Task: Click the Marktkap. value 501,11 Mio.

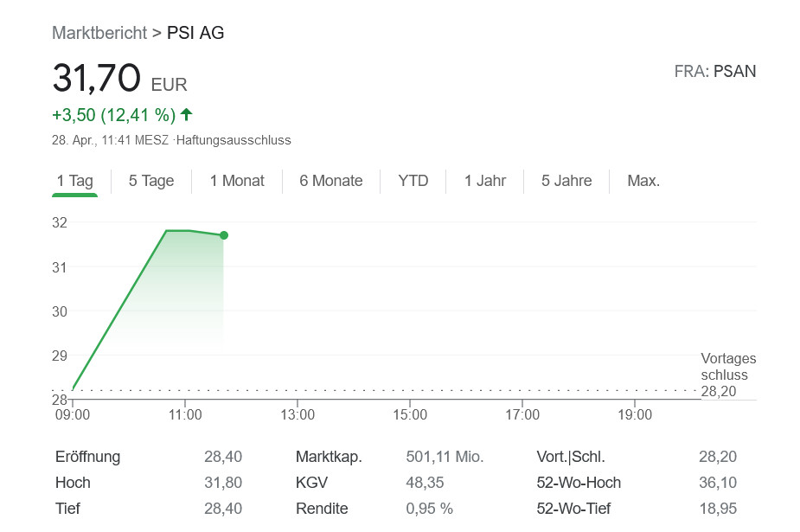Action: [x=445, y=457]
